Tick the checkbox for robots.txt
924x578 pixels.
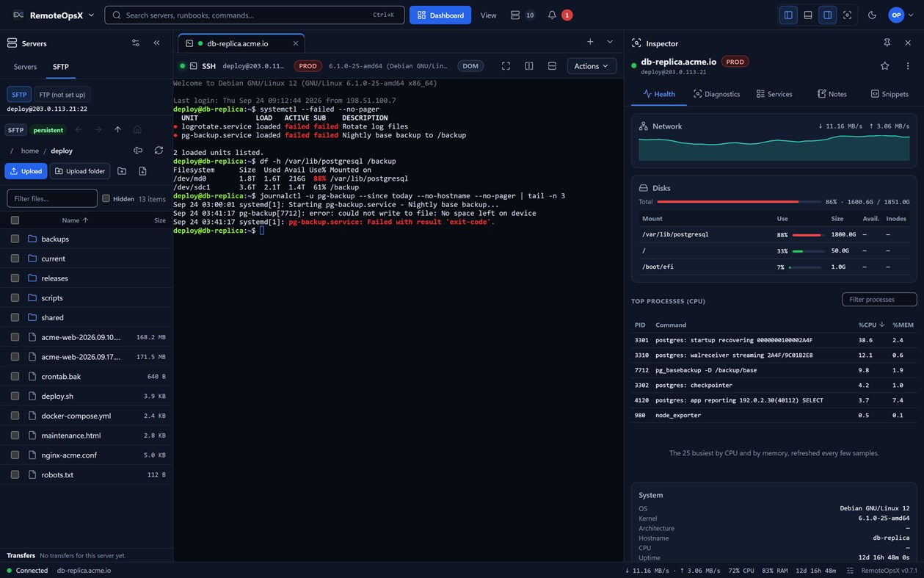[x=15, y=474]
